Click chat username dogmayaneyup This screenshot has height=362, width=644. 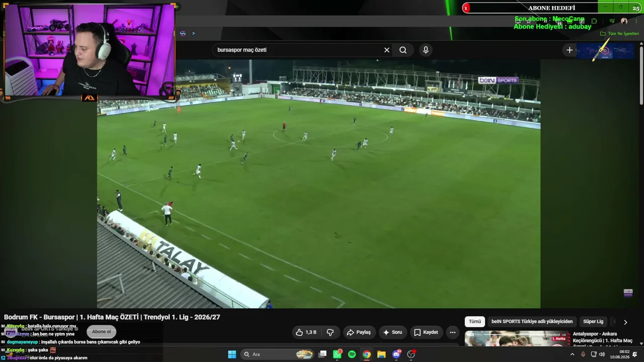(x=22, y=342)
